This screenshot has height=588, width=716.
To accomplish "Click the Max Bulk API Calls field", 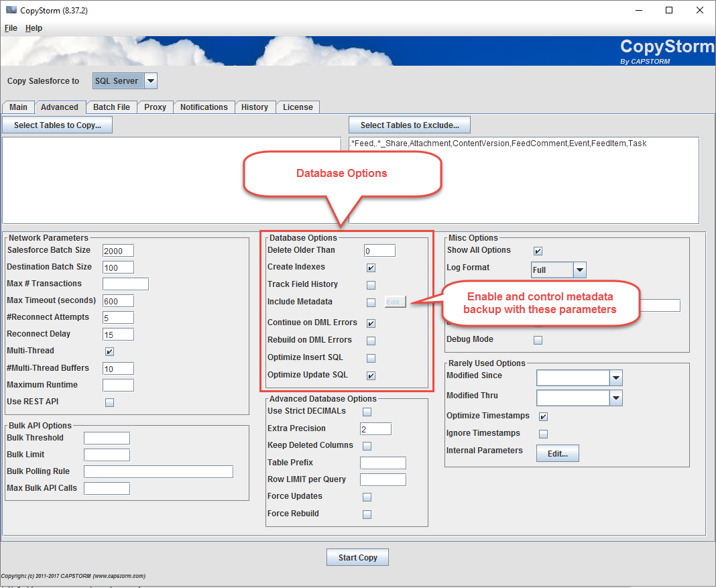I will [x=107, y=489].
